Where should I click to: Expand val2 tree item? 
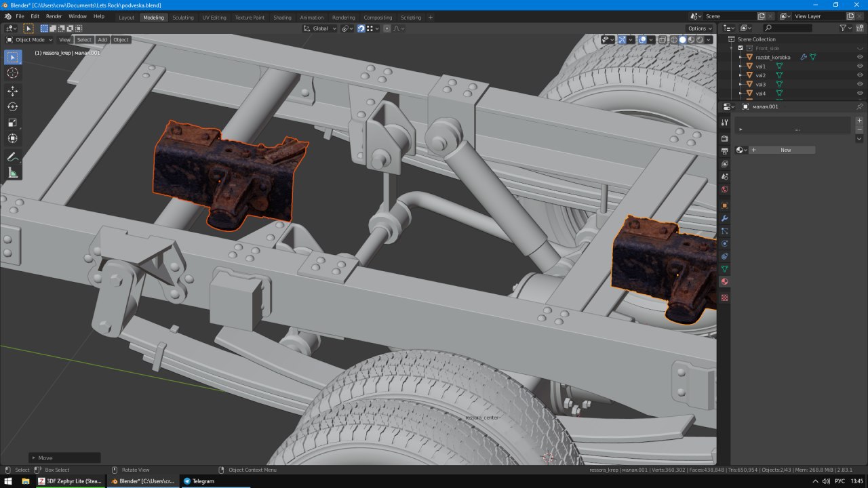[x=741, y=75]
